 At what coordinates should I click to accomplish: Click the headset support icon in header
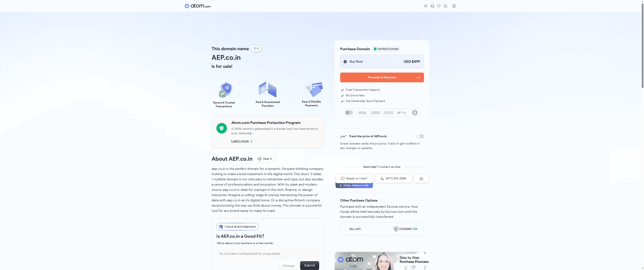click(432, 6)
